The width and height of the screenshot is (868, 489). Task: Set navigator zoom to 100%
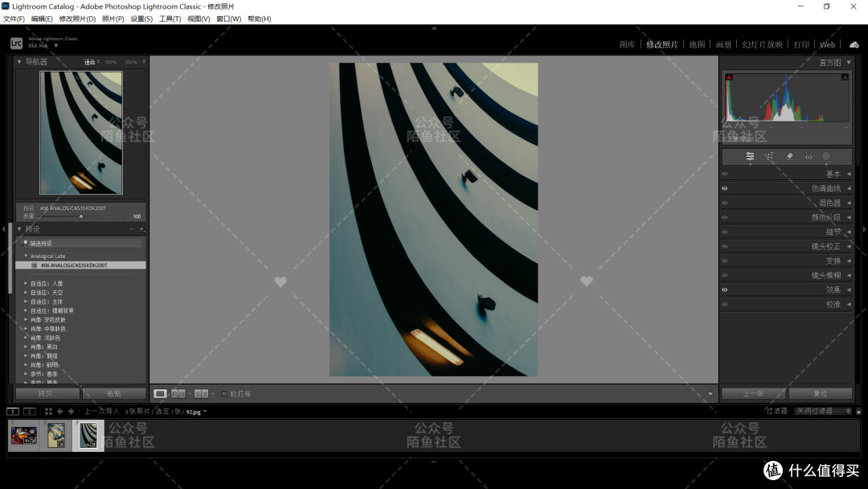(x=111, y=62)
